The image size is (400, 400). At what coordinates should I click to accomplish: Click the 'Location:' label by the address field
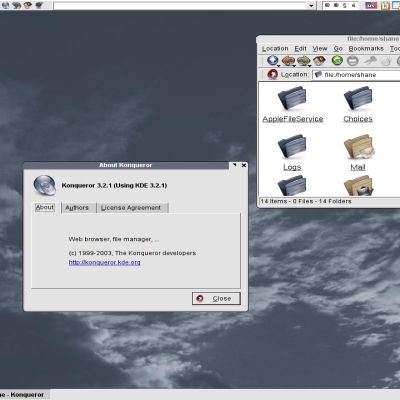[x=295, y=74]
